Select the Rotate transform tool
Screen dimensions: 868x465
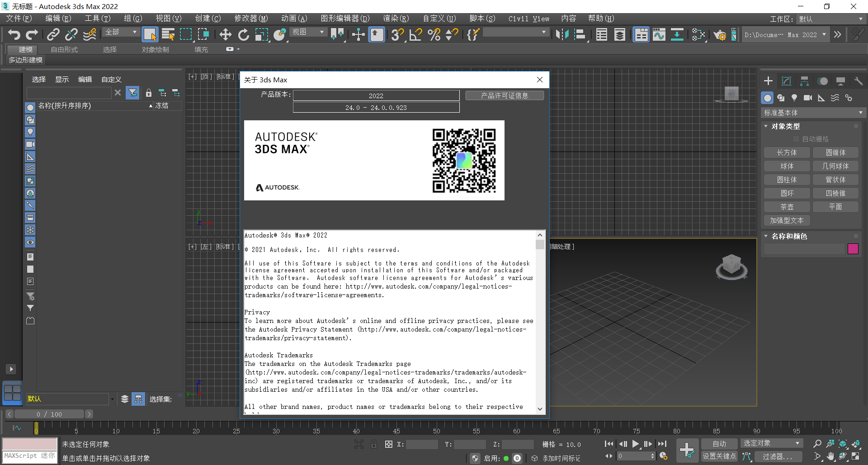[x=243, y=35]
